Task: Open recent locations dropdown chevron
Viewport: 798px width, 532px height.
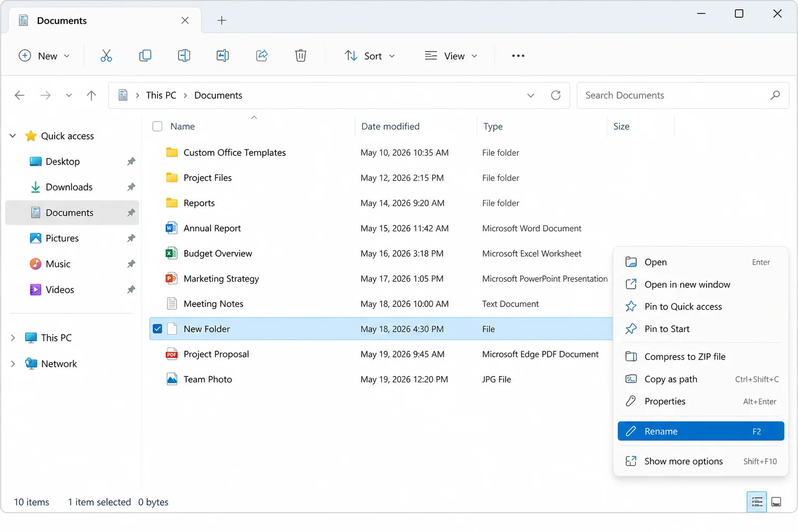Action: 69,95
